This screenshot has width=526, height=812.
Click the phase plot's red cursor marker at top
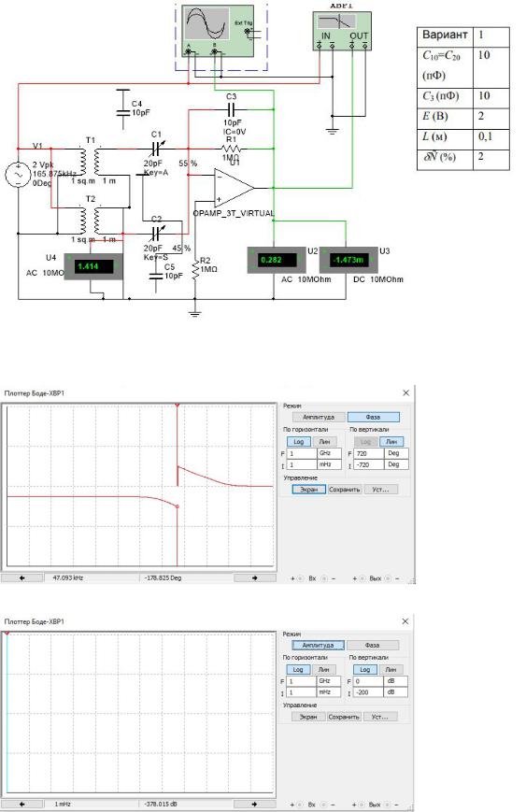coord(178,406)
